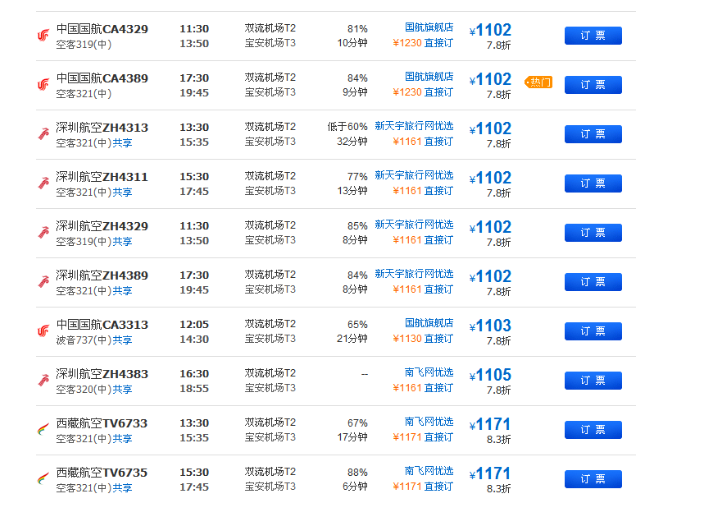
Task: Open 南飞网优选 link on ZH4383 row
Action: click(x=429, y=372)
